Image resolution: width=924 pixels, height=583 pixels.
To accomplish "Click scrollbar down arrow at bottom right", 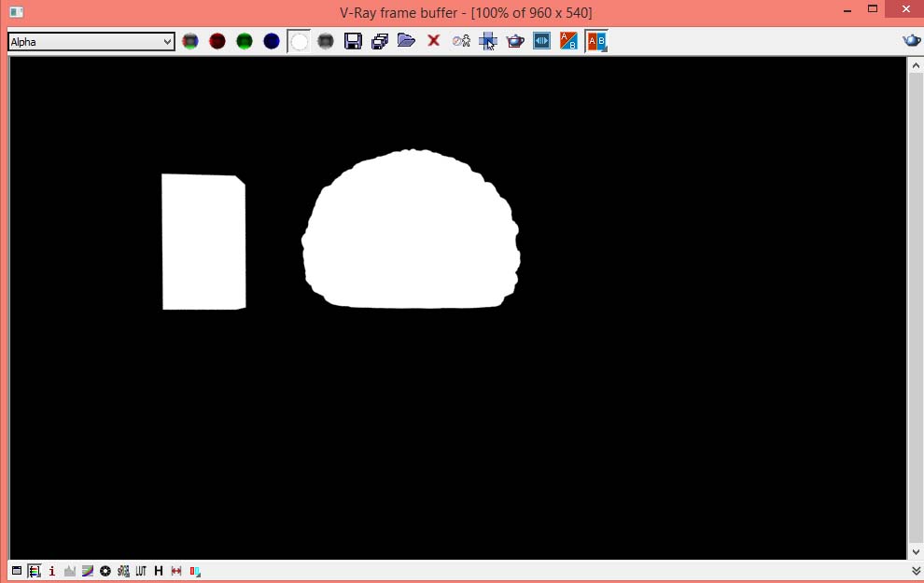I will click(916, 552).
